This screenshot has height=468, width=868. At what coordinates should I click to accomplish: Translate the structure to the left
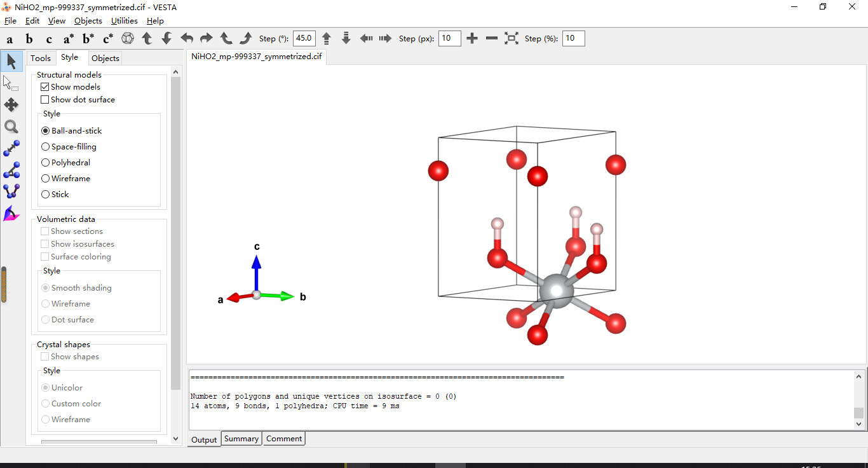(x=366, y=39)
